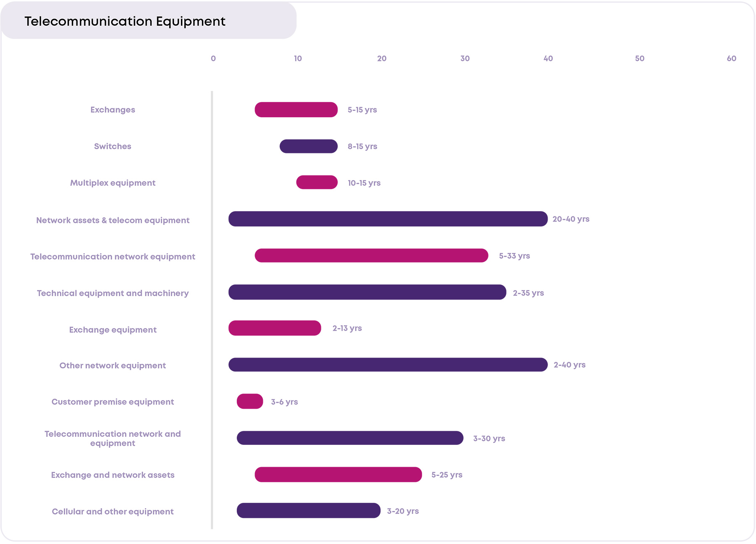Select the 3-6 yrs value label
Image resolution: width=756 pixels, height=544 pixels.
pos(284,402)
